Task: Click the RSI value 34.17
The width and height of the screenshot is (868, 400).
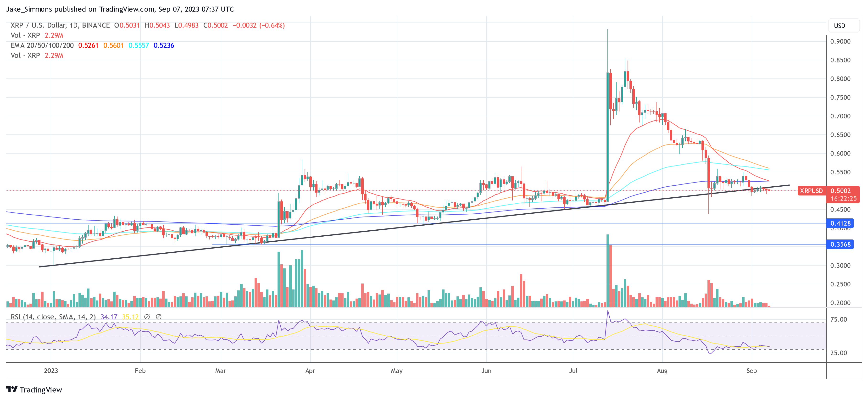Action: [109, 317]
